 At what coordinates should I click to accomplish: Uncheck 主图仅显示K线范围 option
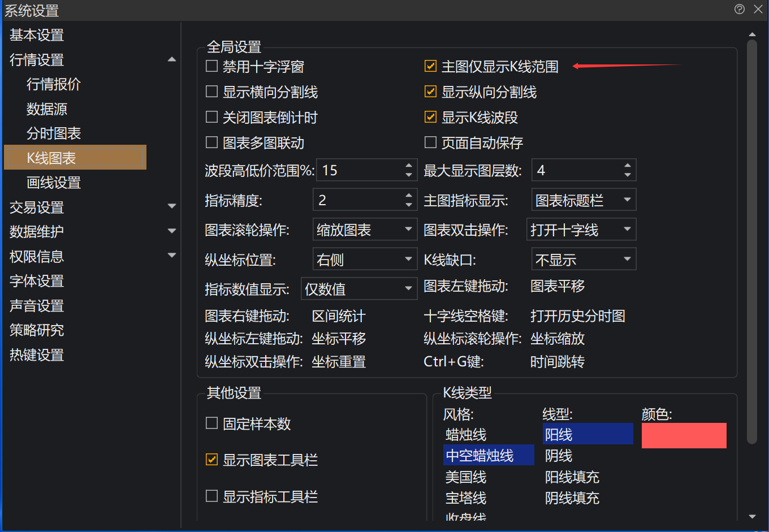coord(431,67)
